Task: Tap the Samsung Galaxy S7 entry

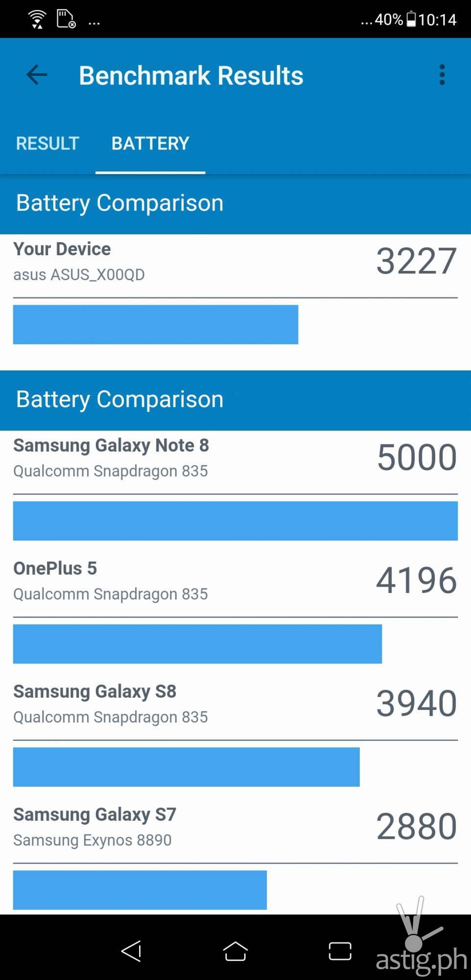Action: click(x=95, y=814)
